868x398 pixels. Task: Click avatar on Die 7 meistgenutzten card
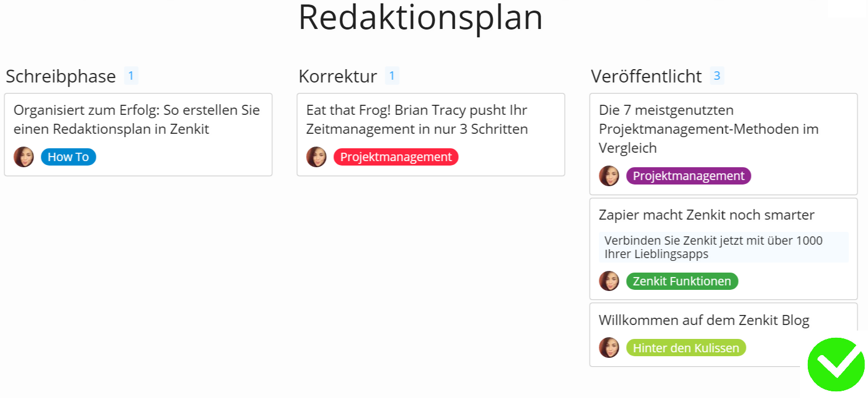point(609,176)
